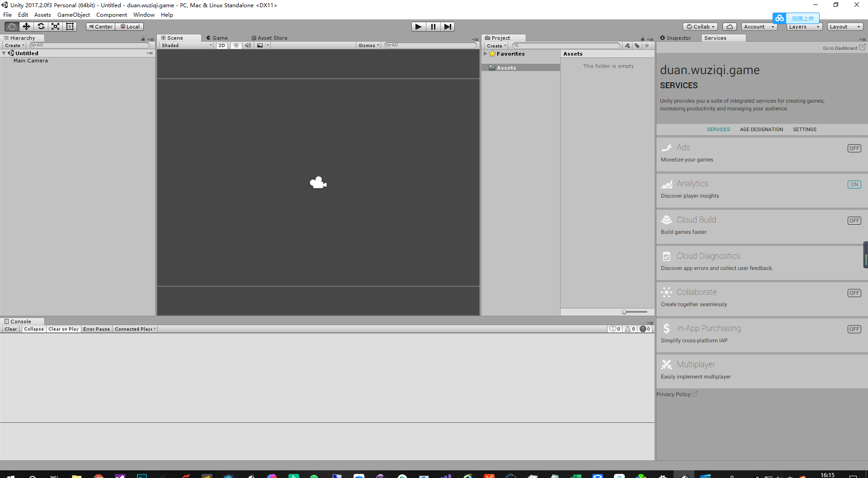This screenshot has width=868, height=478.
Task: Select the Rotate tool
Action: tap(41, 26)
